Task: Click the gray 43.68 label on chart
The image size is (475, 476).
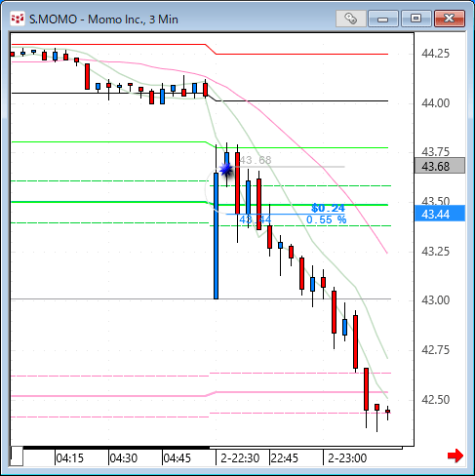Action: point(256,160)
